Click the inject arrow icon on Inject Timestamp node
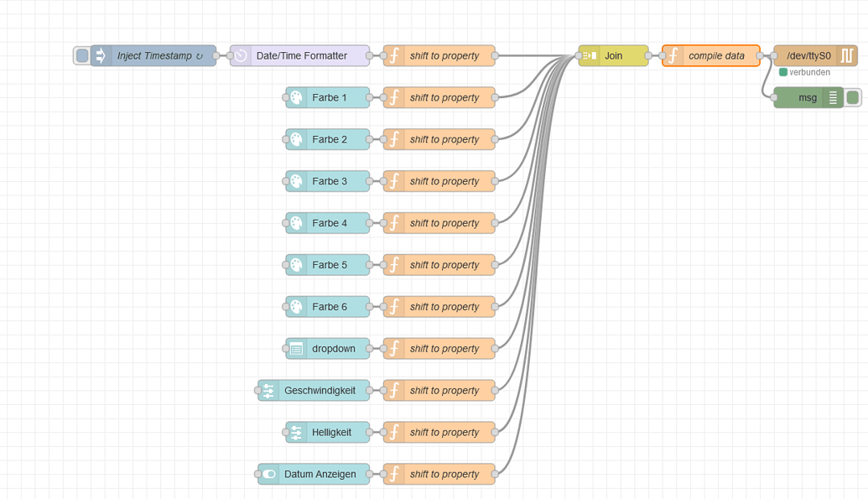This screenshot has height=499, width=868. click(x=101, y=55)
